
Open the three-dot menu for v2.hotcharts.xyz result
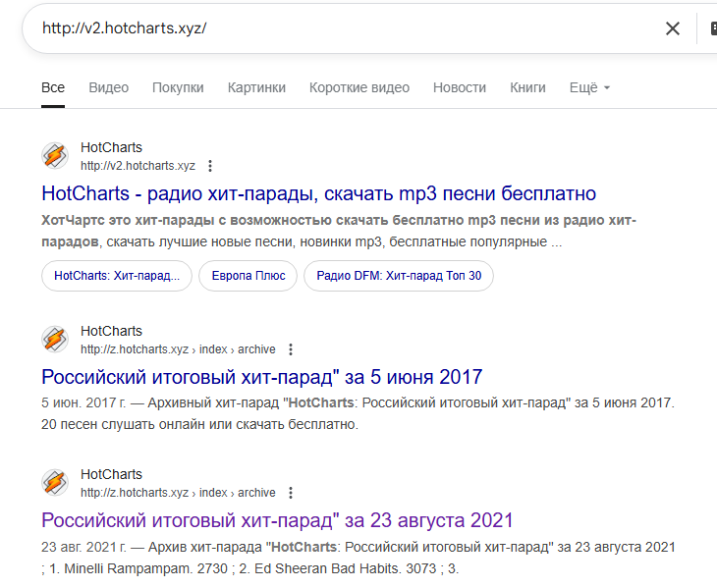pyautogui.click(x=210, y=166)
